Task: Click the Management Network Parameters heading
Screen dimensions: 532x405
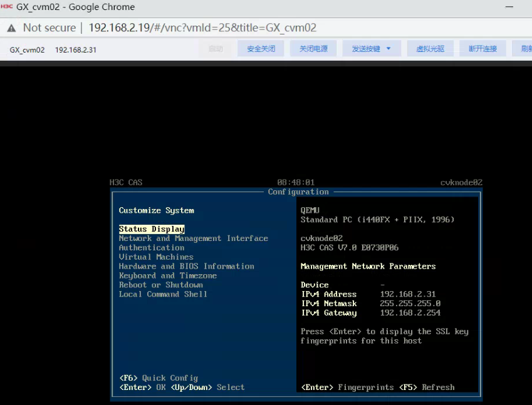Action: 368,267
